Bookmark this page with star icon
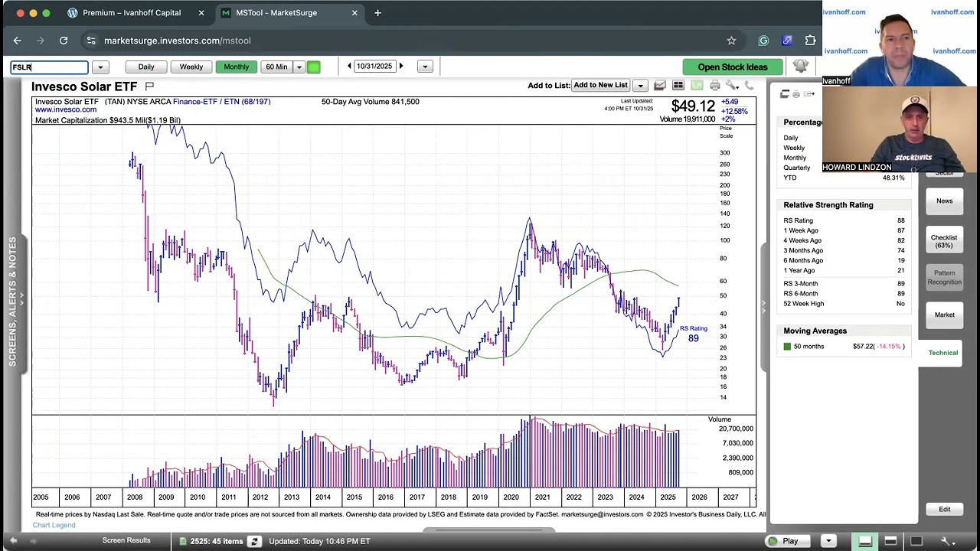The image size is (980, 551). [731, 41]
